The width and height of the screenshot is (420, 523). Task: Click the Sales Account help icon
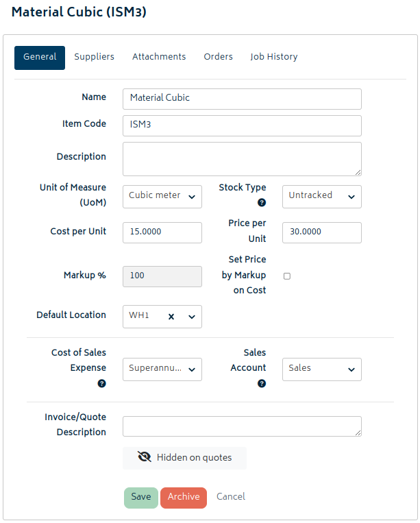click(262, 384)
